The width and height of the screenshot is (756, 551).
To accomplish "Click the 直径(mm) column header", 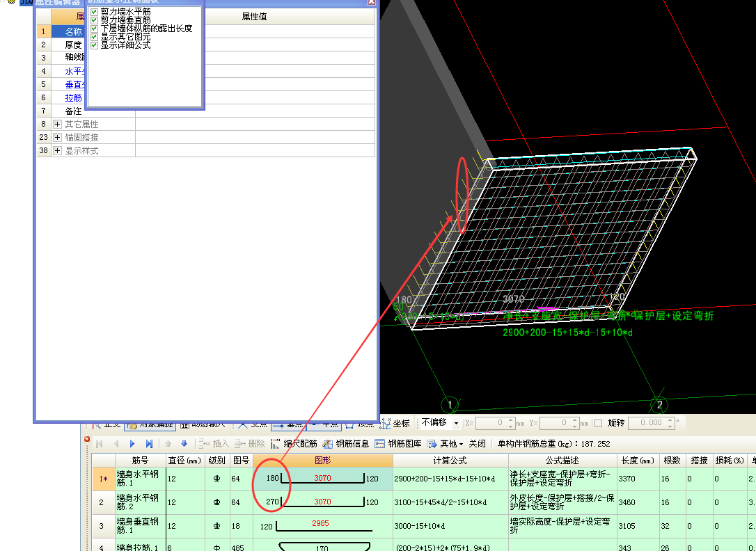I will (185, 461).
